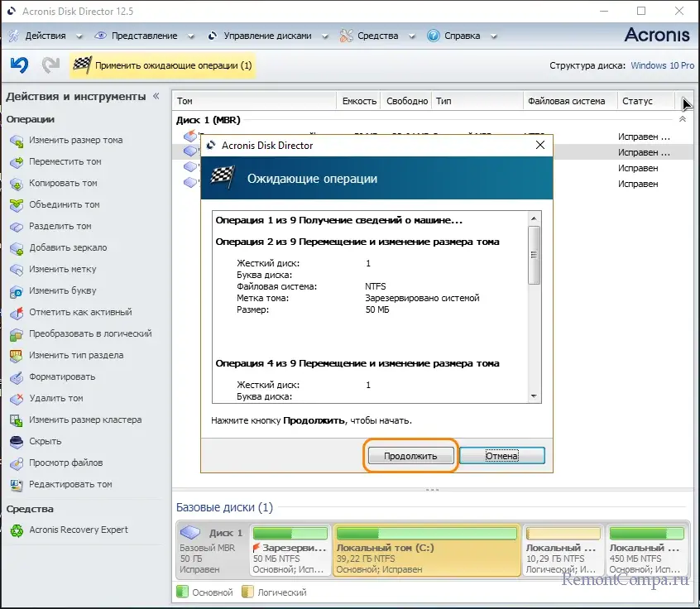Click the 'Изменить метку' icon
Screen dimensions: 700x609
(x=17, y=269)
